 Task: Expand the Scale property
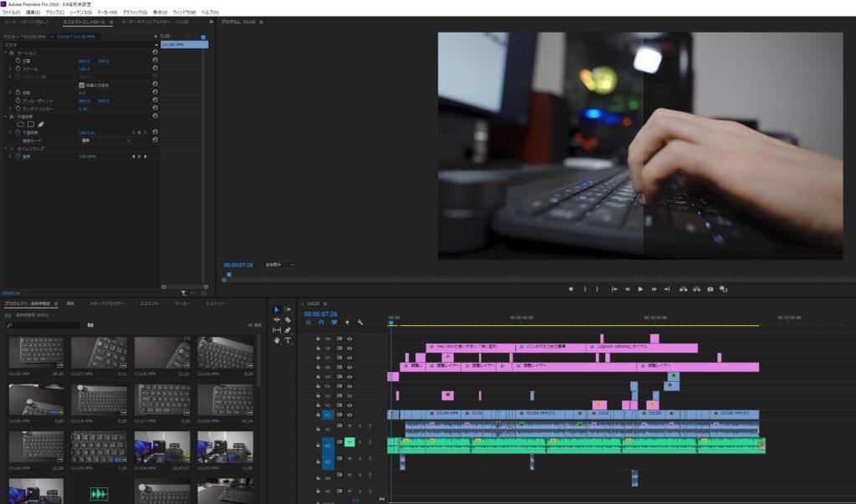pyautogui.click(x=10, y=69)
